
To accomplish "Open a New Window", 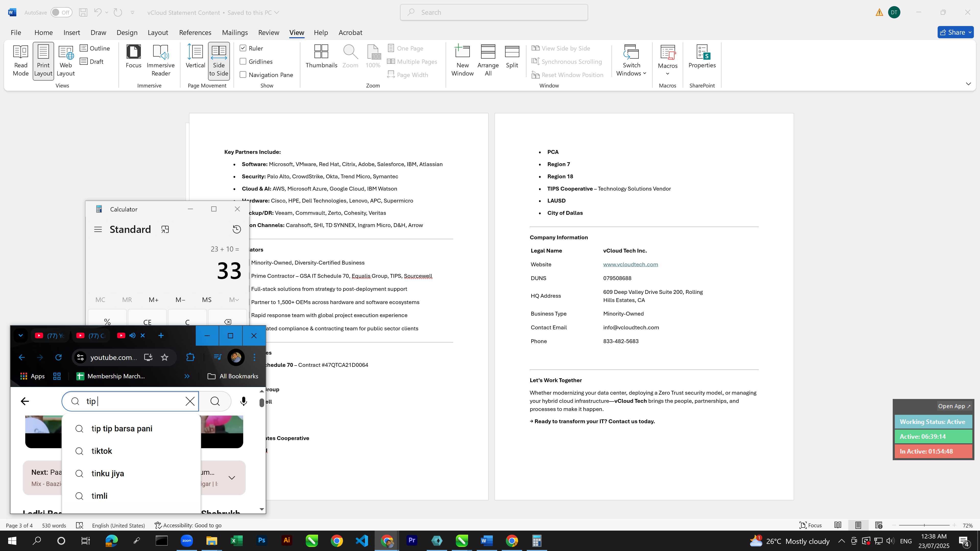I will tap(462, 61).
